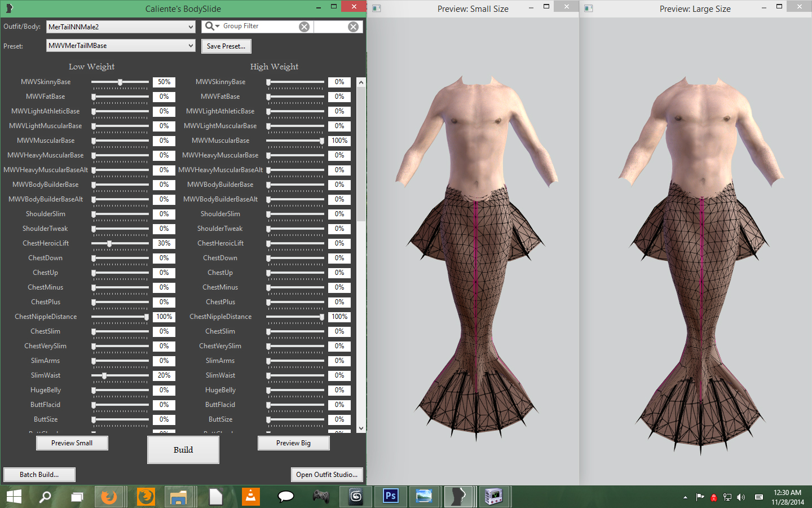Open the photo viewer taskbar icon
This screenshot has width=812, height=508.
(424, 497)
